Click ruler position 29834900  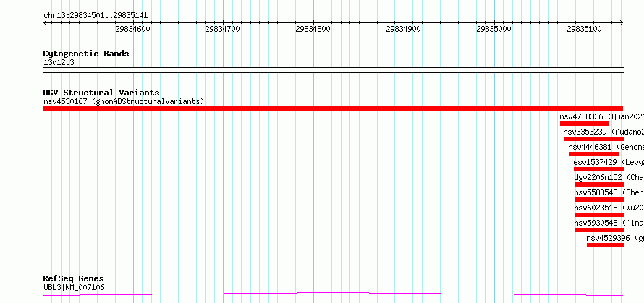pos(403,29)
